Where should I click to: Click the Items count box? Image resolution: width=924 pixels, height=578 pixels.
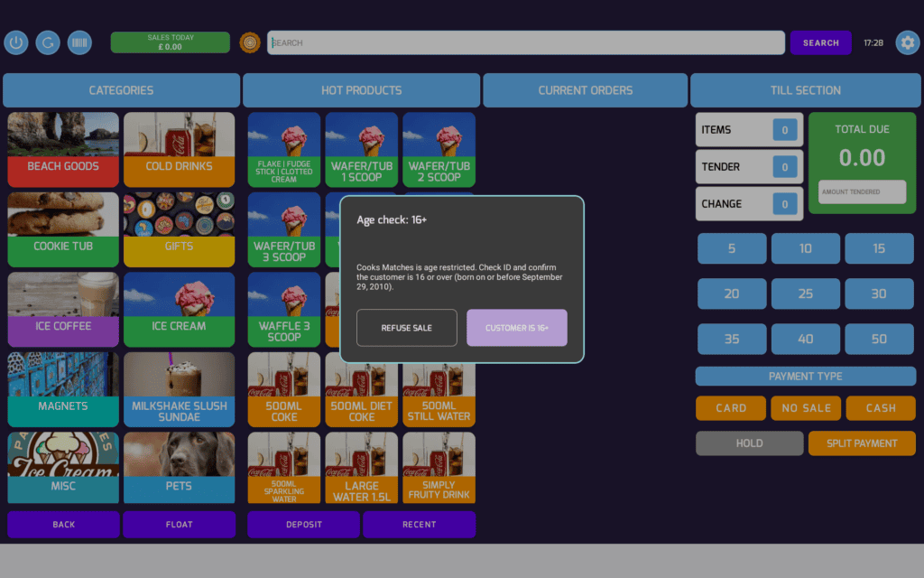pyautogui.click(x=785, y=130)
